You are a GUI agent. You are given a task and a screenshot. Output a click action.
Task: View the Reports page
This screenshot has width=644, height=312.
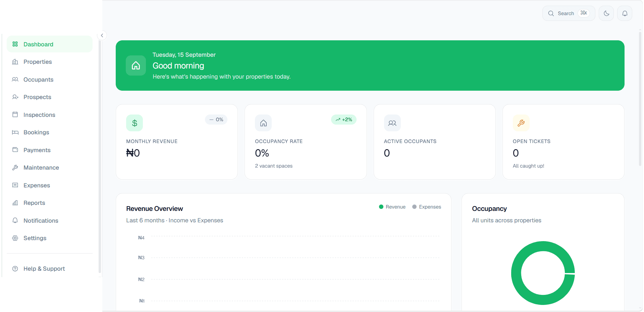pos(50,203)
